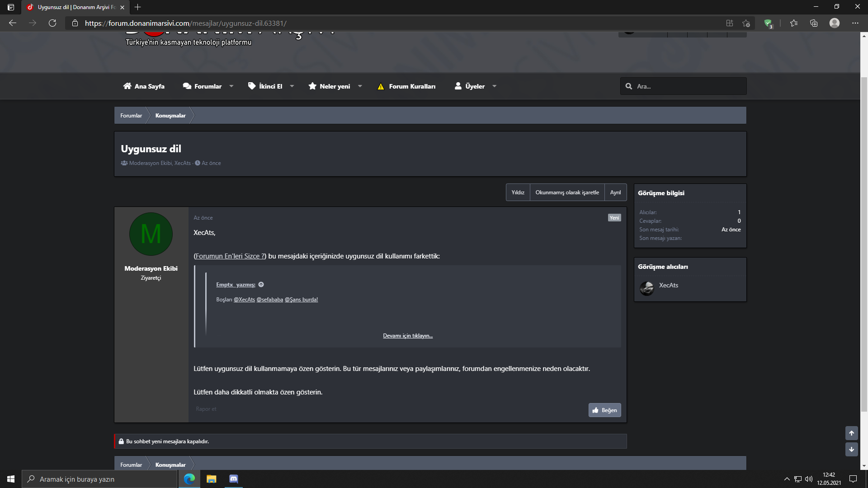Open a new browser tab
The width and height of the screenshot is (868, 488).
click(138, 7)
